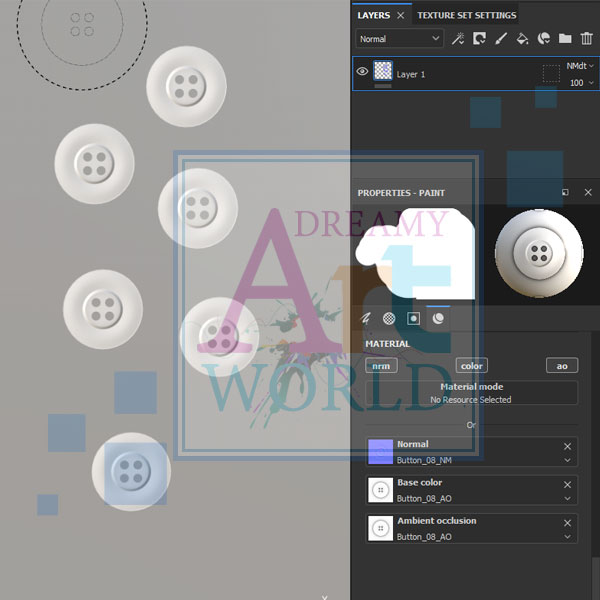The width and height of the screenshot is (600, 600).
Task: Hide Layer 1 using the eye icon
Action: click(362, 71)
